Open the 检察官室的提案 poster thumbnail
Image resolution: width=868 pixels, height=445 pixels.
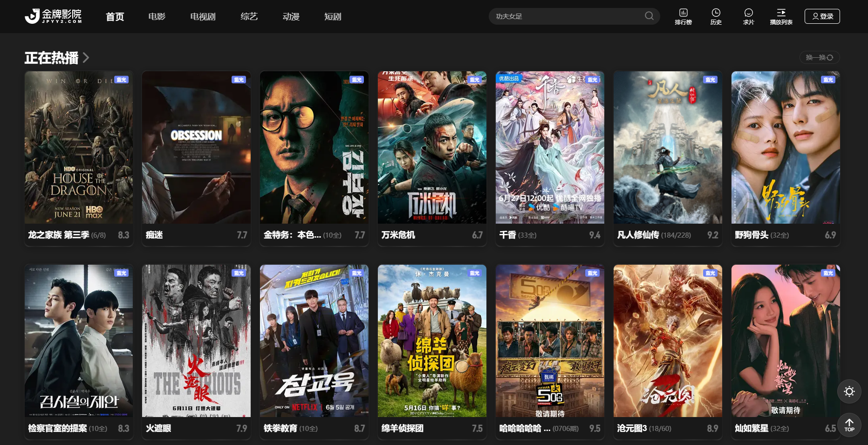79,341
